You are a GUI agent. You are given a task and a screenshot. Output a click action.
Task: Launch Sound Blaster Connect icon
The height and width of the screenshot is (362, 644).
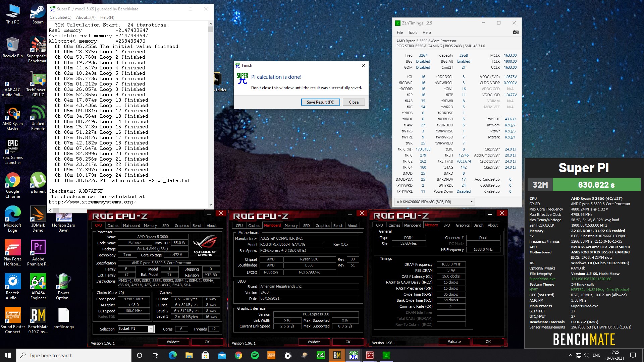pos(12,321)
